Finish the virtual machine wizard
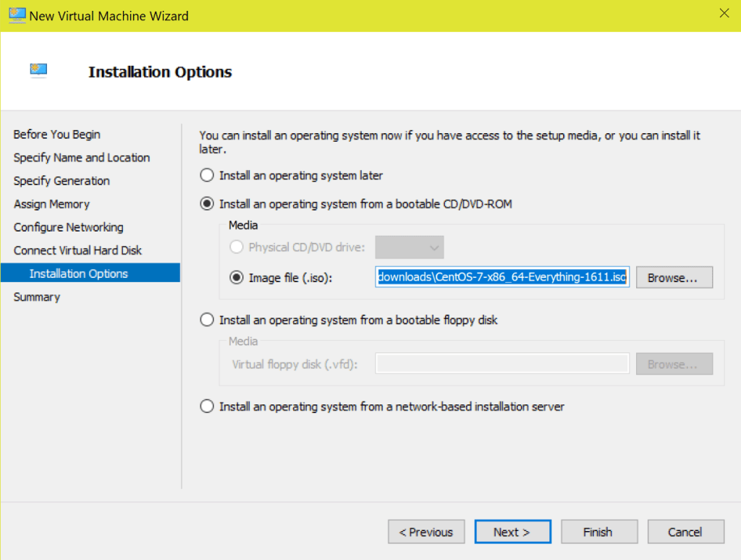 (599, 531)
